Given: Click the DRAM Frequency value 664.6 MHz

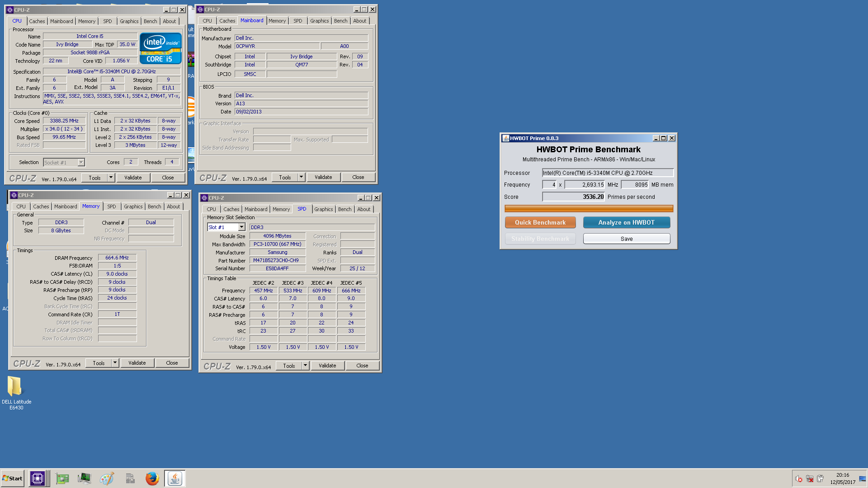Looking at the screenshot, I should coord(117,258).
